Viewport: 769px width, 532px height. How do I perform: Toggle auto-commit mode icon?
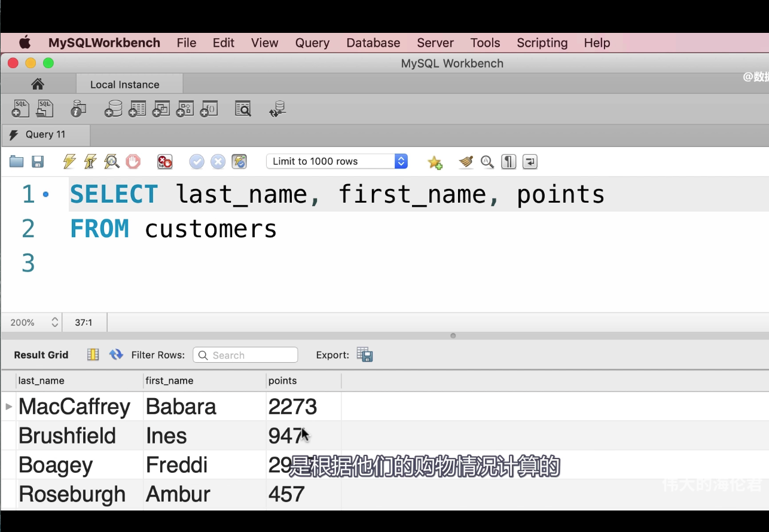pyautogui.click(x=239, y=161)
